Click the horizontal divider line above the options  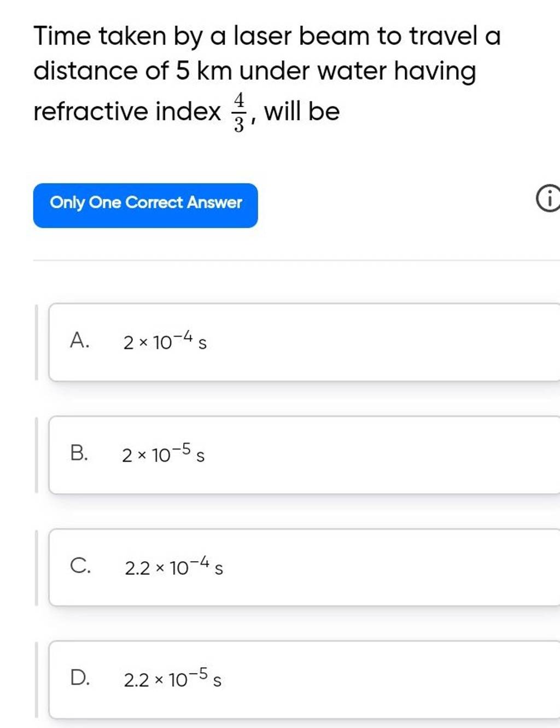295,260
